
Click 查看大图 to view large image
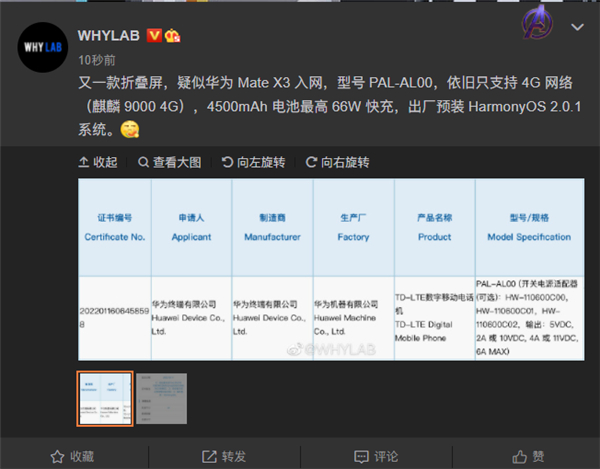point(170,162)
